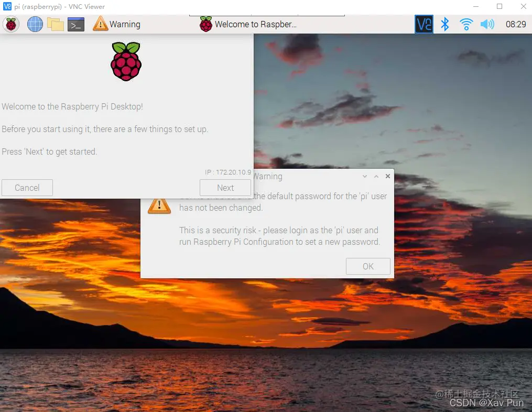The width and height of the screenshot is (532, 412).
Task: Open the volume speaker control
Action: [x=487, y=24]
